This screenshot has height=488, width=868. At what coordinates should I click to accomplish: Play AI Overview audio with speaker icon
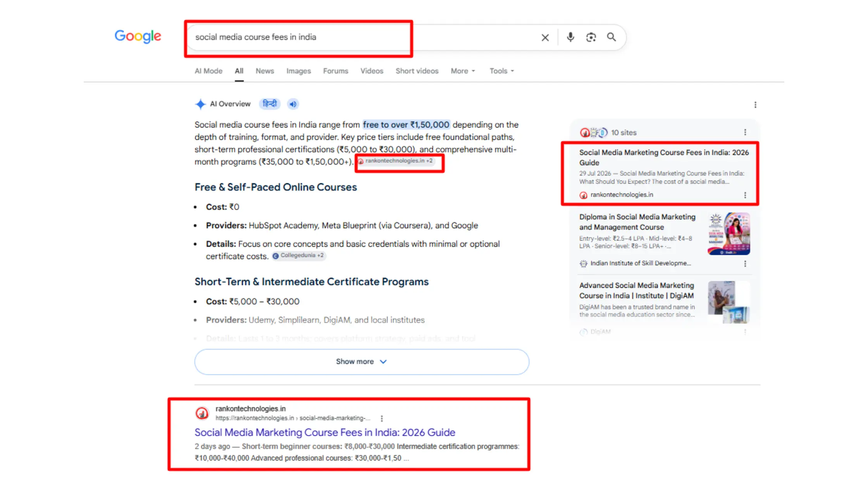tap(293, 104)
